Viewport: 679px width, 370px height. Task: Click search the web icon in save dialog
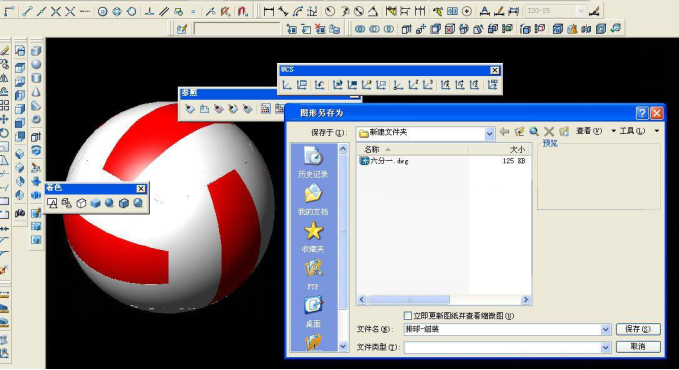[534, 131]
